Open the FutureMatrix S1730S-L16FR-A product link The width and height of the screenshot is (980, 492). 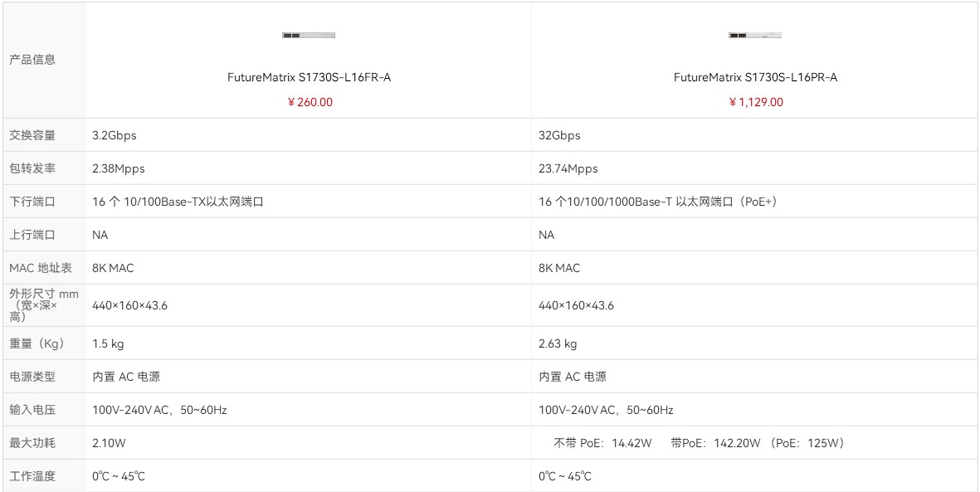tap(309, 77)
